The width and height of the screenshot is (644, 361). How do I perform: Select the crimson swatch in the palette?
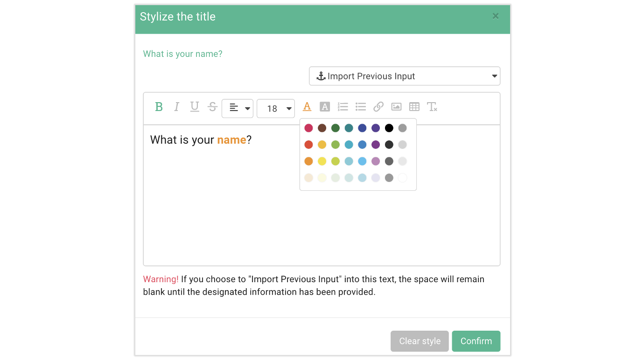click(308, 128)
